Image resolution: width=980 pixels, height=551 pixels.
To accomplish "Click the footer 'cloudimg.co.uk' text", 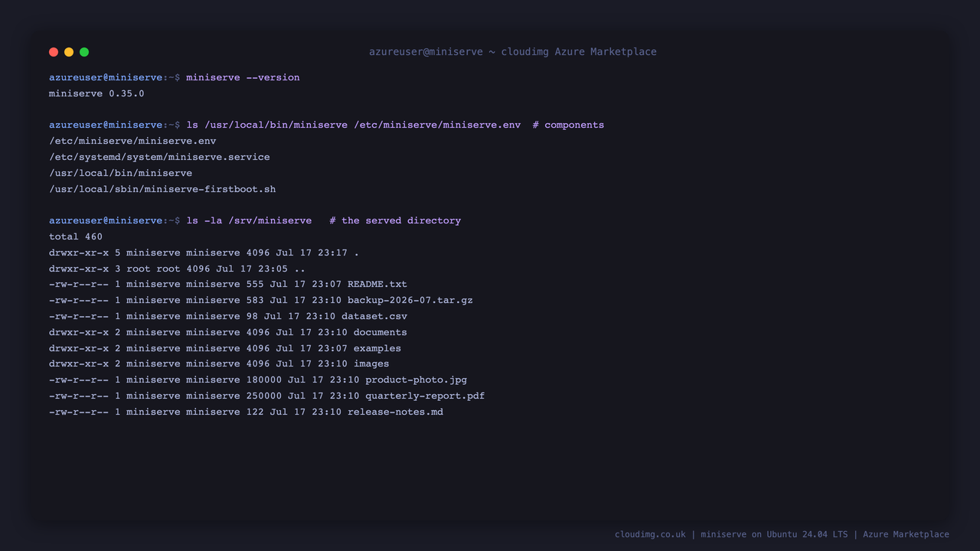I will 650,534.
